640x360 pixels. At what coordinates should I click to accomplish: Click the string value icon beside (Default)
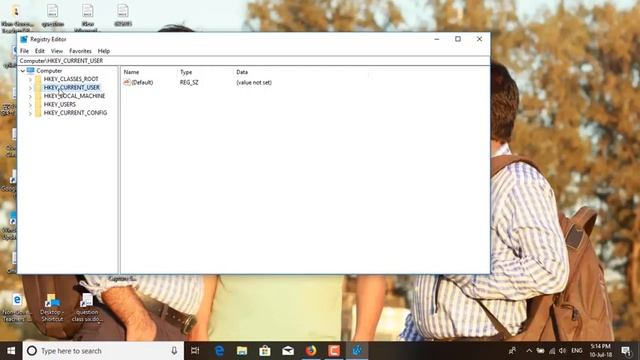click(x=127, y=82)
